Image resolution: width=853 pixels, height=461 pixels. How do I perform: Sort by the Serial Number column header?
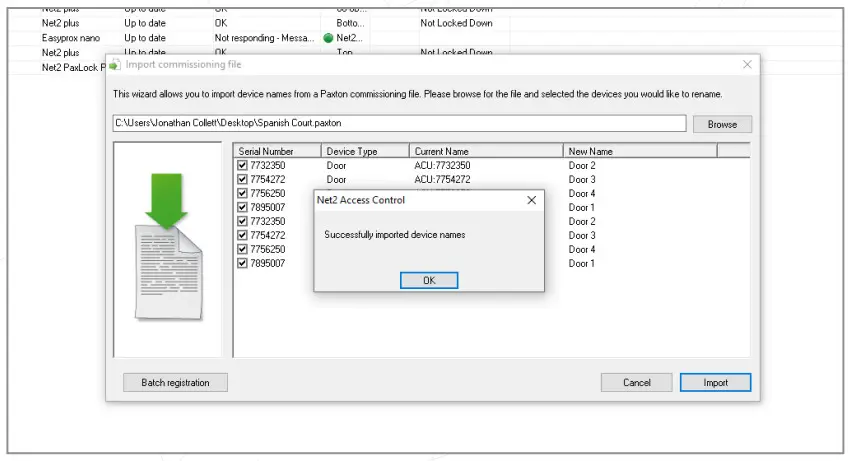(277, 151)
